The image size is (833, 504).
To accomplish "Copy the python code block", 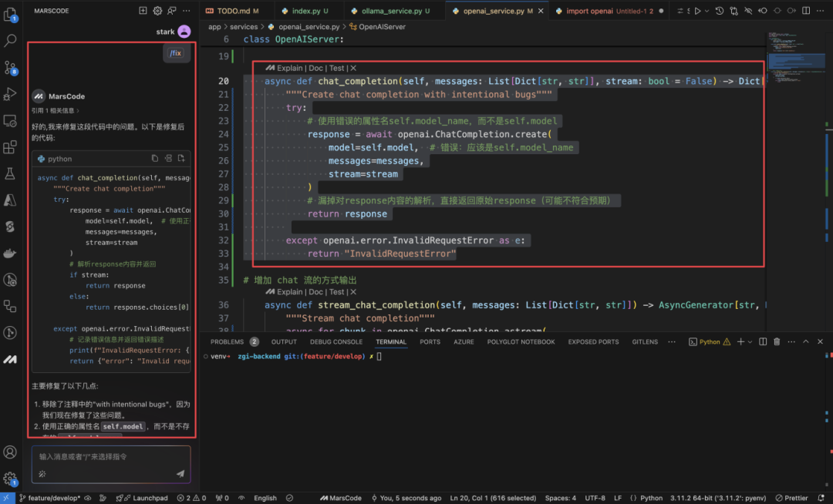I will tap(154, 158).
